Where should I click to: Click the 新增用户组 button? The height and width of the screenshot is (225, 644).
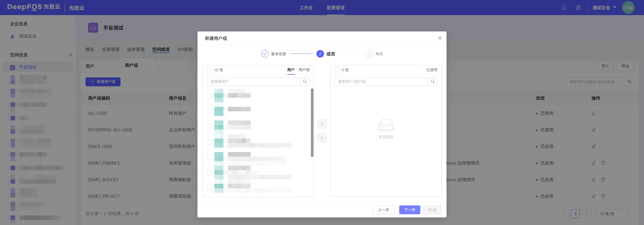[x=103, y=82]
